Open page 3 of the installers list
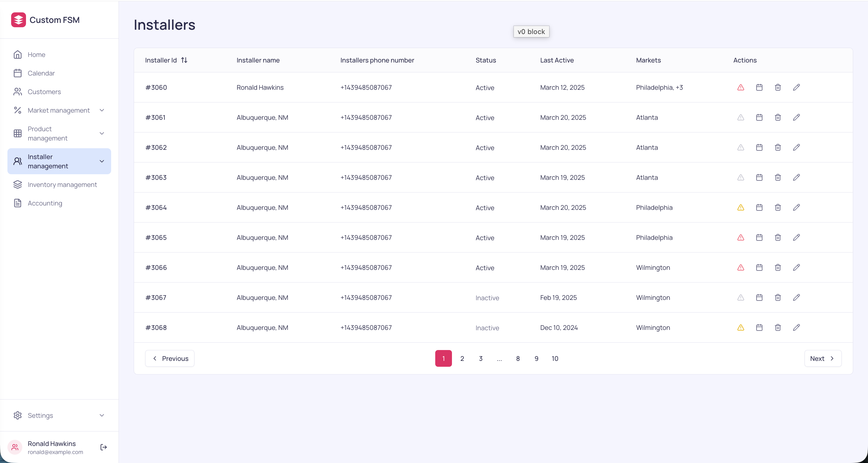The height and width of the screenshot is (463, 868). coord(480,358)
